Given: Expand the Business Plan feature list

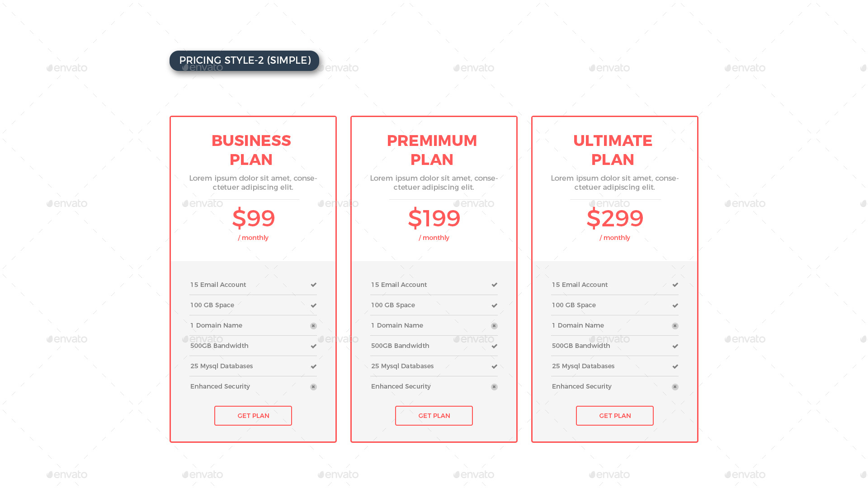Looking at the screenshot, I should [253, 335].
